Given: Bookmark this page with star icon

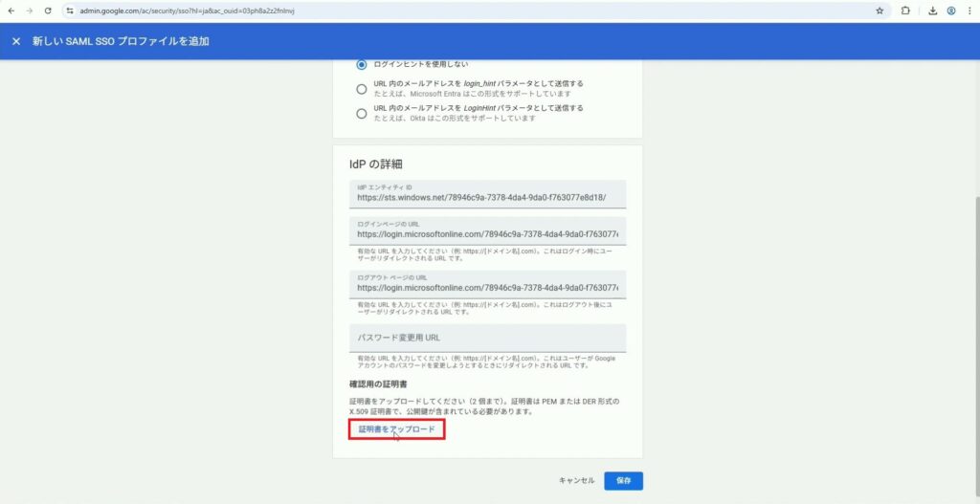Looking at the screenshot, I should tap(880, 11).
